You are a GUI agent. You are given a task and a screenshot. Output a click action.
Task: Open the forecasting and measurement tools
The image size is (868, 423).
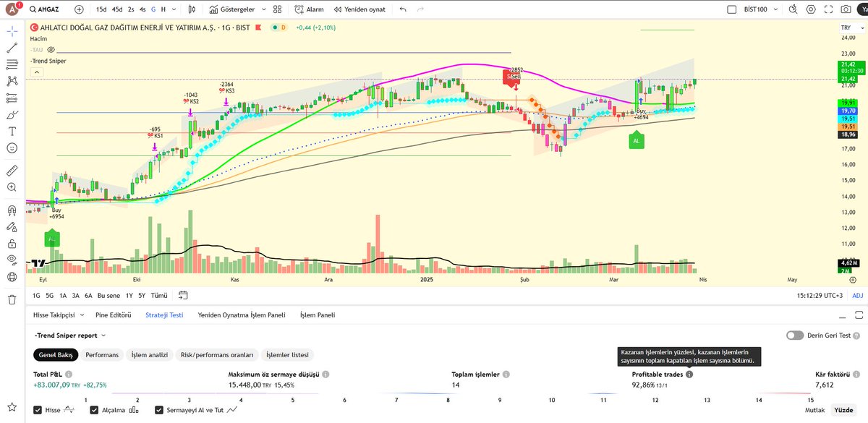pyautogui.click(x=12, y=98)
